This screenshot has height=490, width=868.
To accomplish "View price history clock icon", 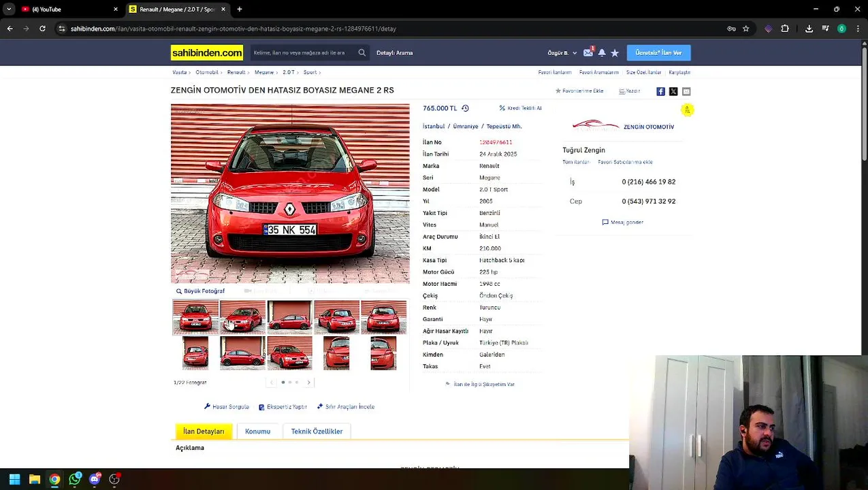I will [x=465, y=108].
